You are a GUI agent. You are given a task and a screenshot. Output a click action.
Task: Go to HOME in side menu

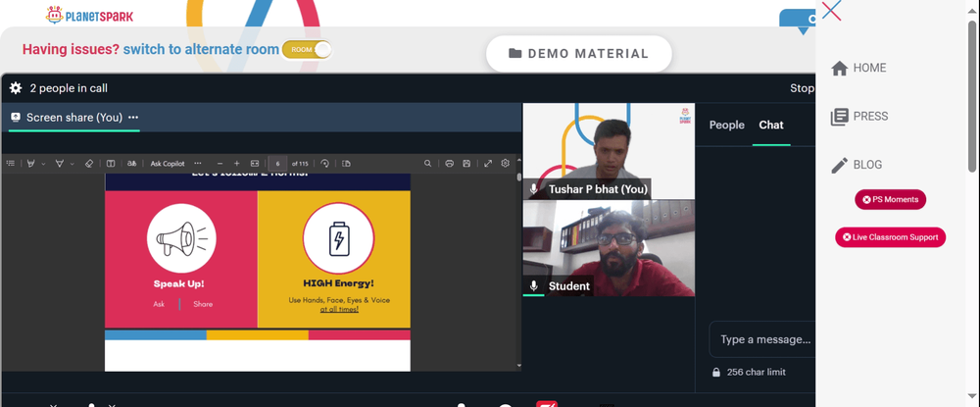(858, 68)
